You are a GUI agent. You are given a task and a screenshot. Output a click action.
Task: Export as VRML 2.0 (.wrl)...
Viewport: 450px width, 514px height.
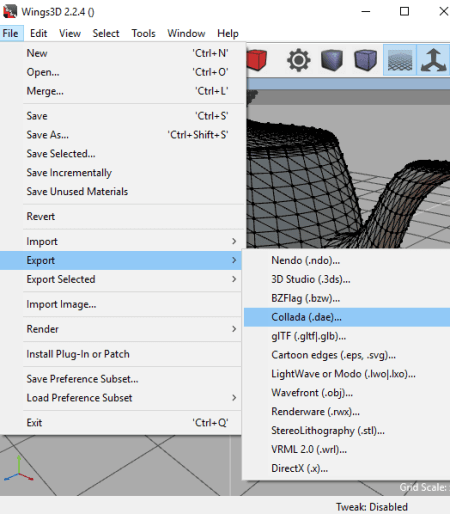point(347,450)
